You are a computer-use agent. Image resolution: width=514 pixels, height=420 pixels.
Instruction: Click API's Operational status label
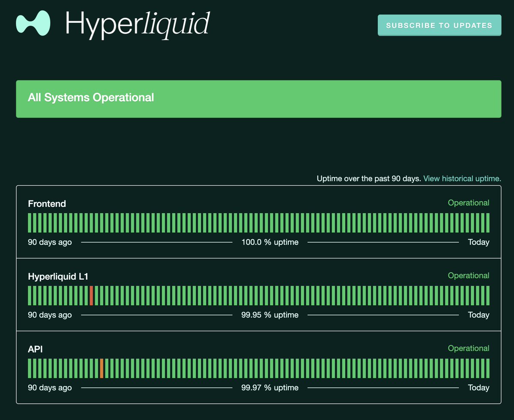point(469,349)
